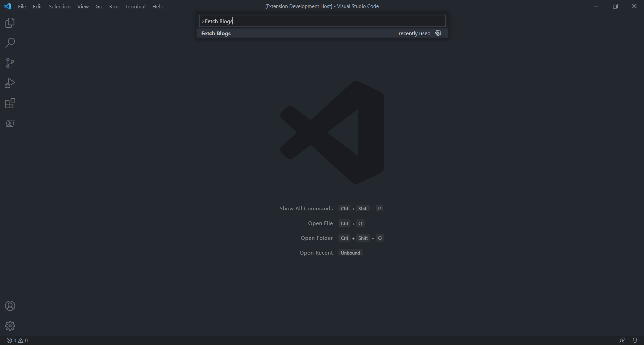Click the Open Folder label
Viewport: 644px width, 345px height.
click(x=317, y=238)
